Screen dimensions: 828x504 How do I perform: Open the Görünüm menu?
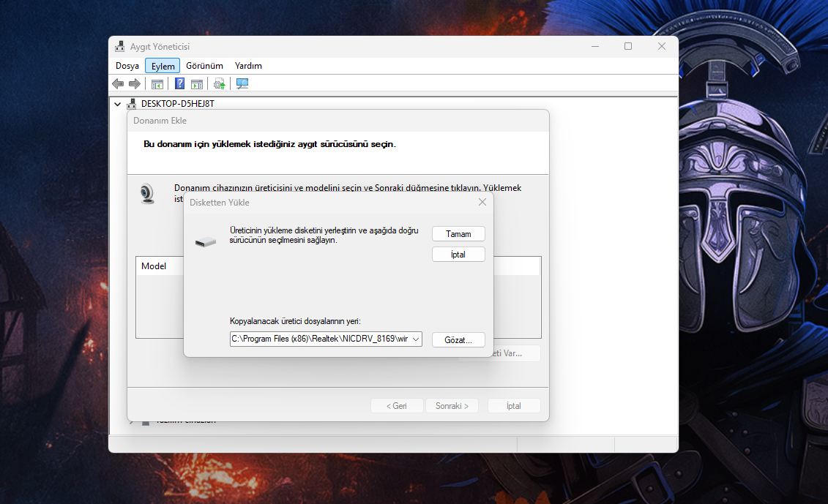pyautogui.click(x=204, y=66)
